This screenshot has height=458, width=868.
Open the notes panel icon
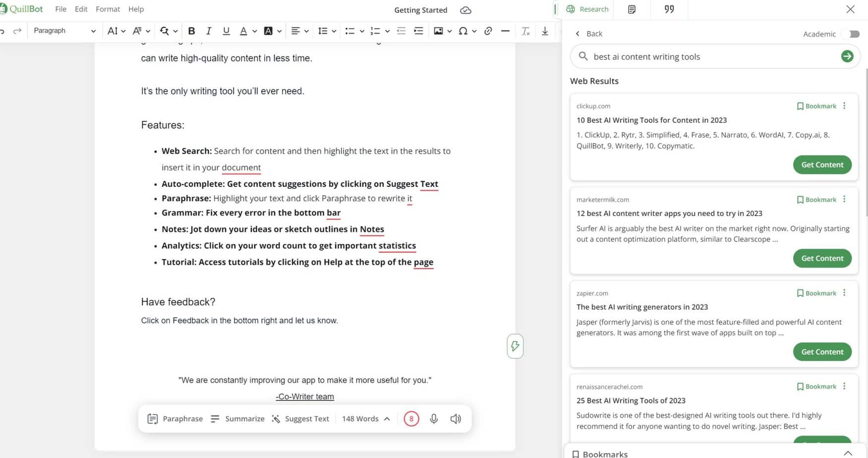(632, 9)
